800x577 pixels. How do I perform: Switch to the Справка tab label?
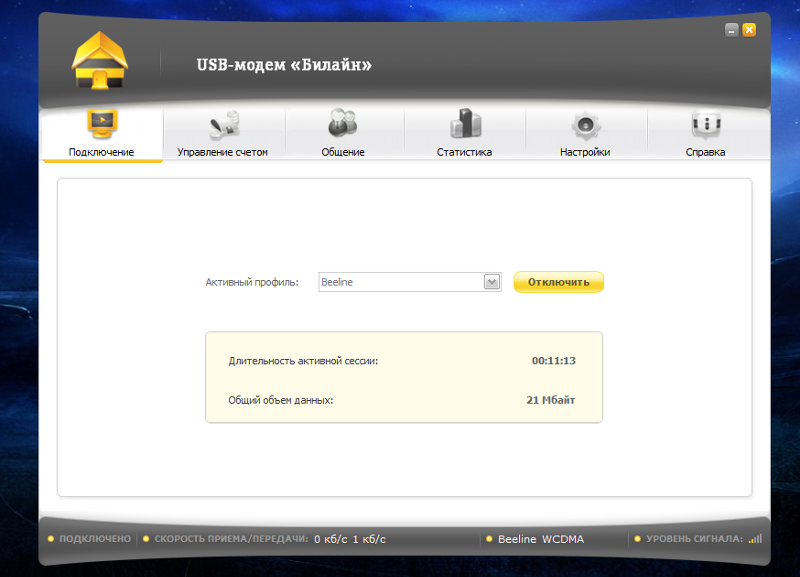tap(706, 152)
